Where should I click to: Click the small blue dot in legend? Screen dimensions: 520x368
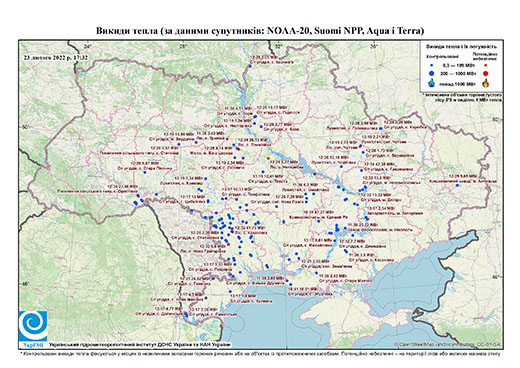[432, 65]
